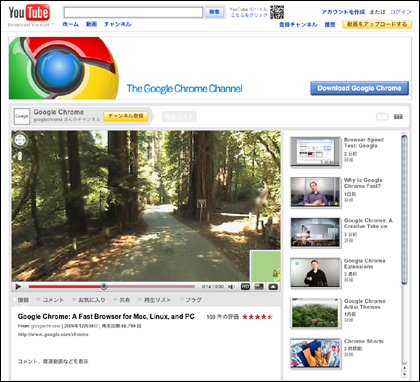
Task: Expand 詳細 under Chrome Shorts
Action: [x=349, y=355]
